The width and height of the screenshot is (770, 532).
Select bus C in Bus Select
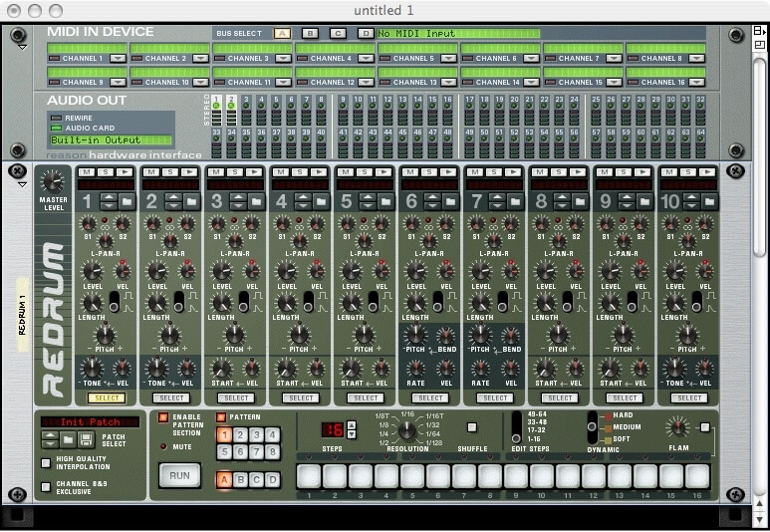(338, 34)
